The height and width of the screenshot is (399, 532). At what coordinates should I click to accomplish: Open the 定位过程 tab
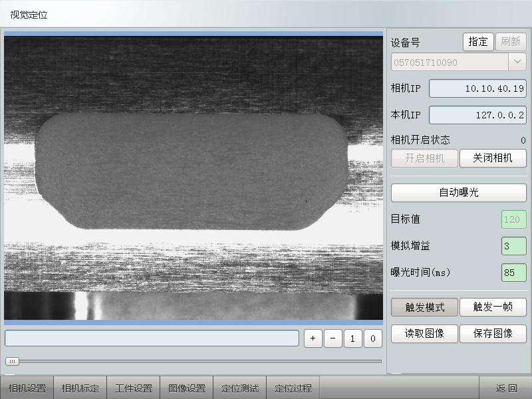293,388
